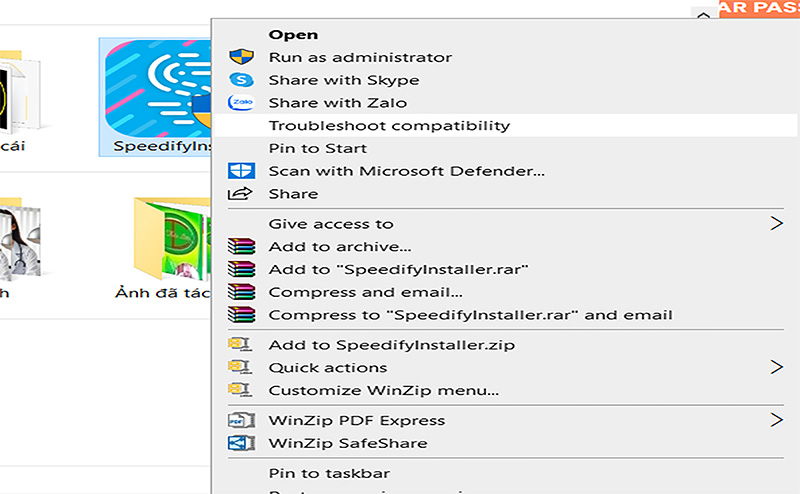Select Pin to Start
This screenshot has height=494, width=800.
(318, 149)
